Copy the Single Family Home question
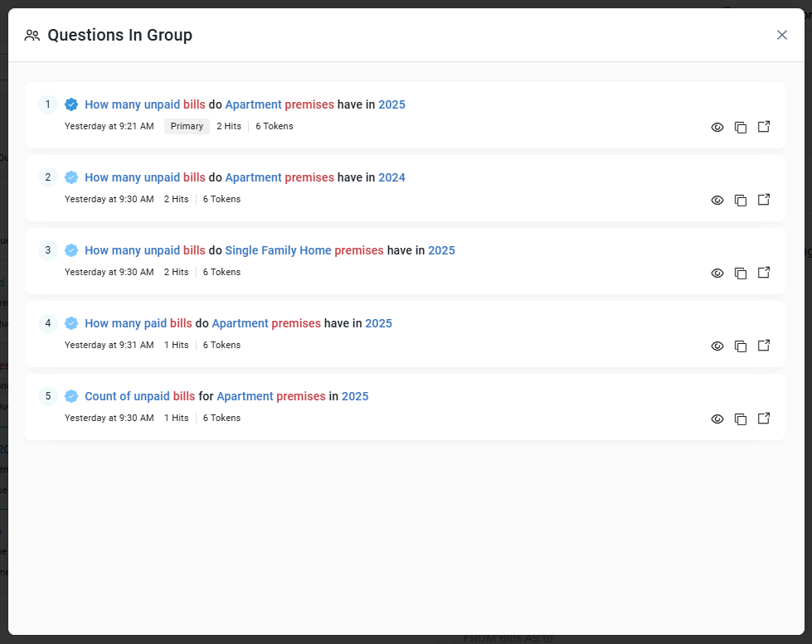Viewport: 812px width, 644px height. pyautogui.click(x=741, y=274)
